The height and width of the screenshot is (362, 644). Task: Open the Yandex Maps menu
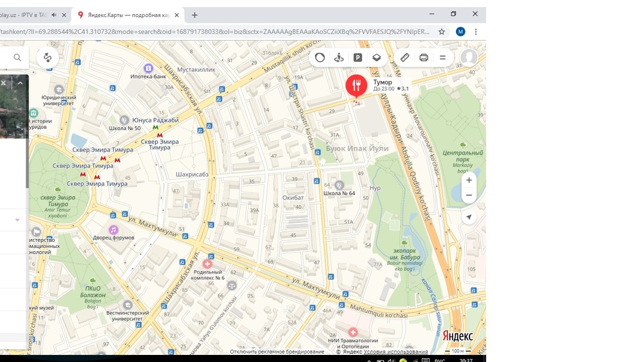coord(442,57)
